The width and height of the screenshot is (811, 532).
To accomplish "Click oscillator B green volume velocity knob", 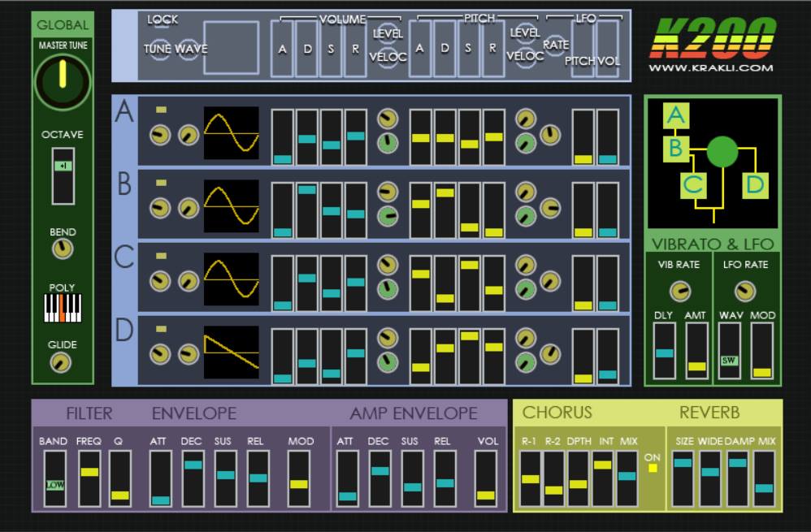I will click(x=388, y=216).
